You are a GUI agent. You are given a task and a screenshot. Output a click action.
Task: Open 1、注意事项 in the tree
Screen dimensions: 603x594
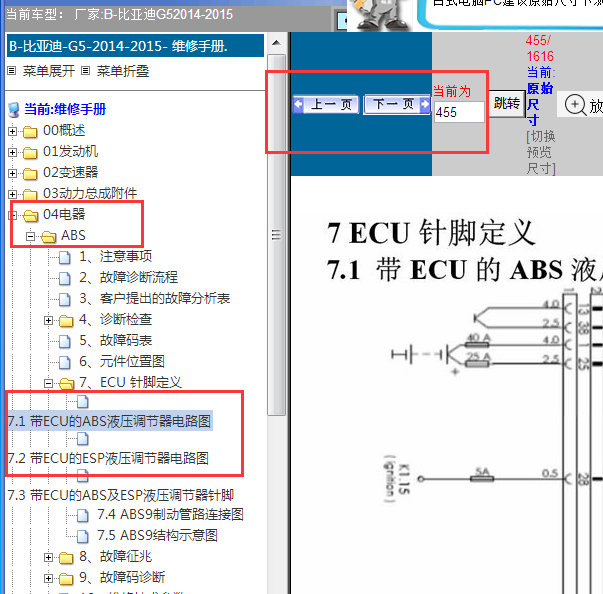coord(115,256)
